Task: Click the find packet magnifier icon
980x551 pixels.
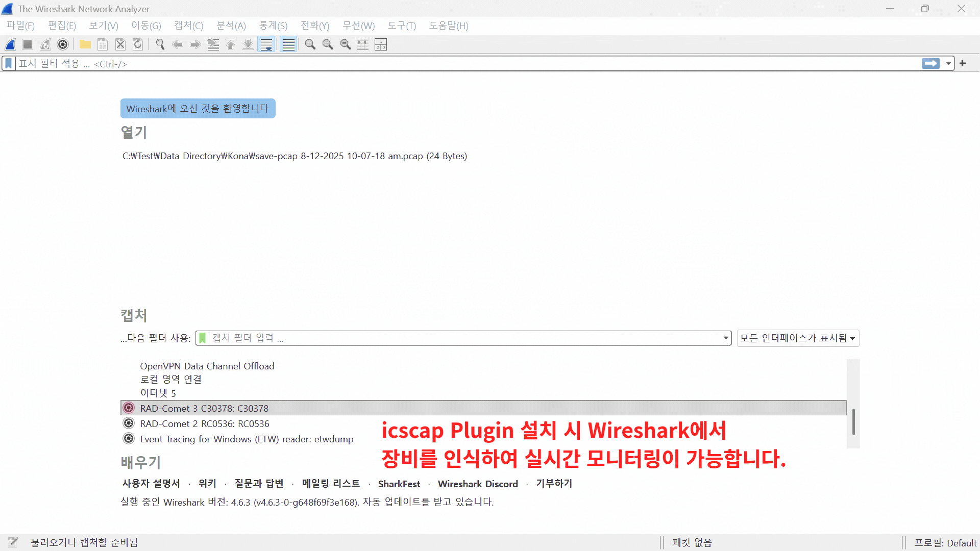Action: coord(160,45)
